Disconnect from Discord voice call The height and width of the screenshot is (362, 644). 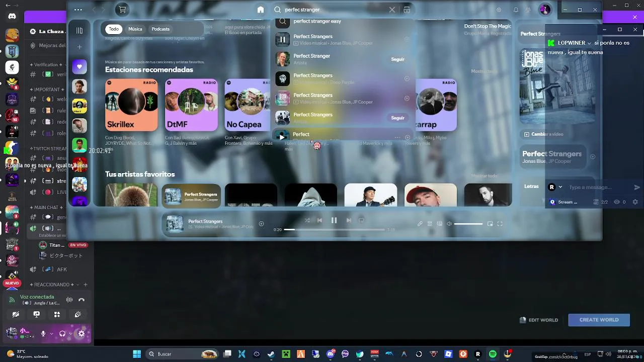(82, 300)
